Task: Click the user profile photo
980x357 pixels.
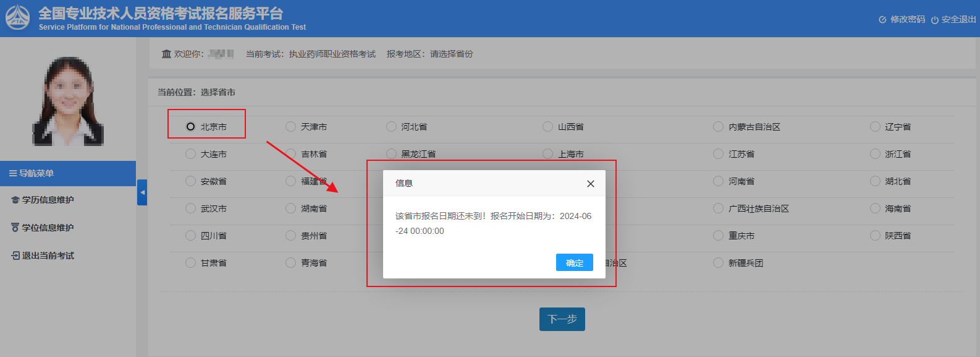Action: [68, 101]
